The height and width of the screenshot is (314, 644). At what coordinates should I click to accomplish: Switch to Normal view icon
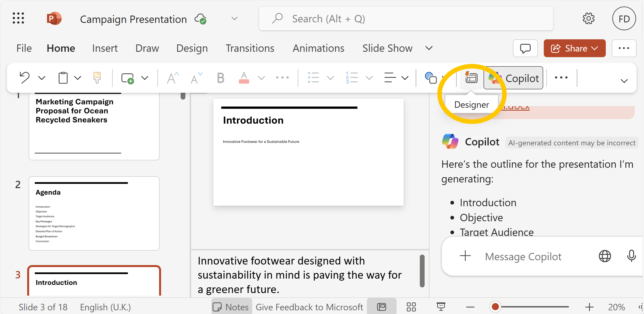(382, 307)
